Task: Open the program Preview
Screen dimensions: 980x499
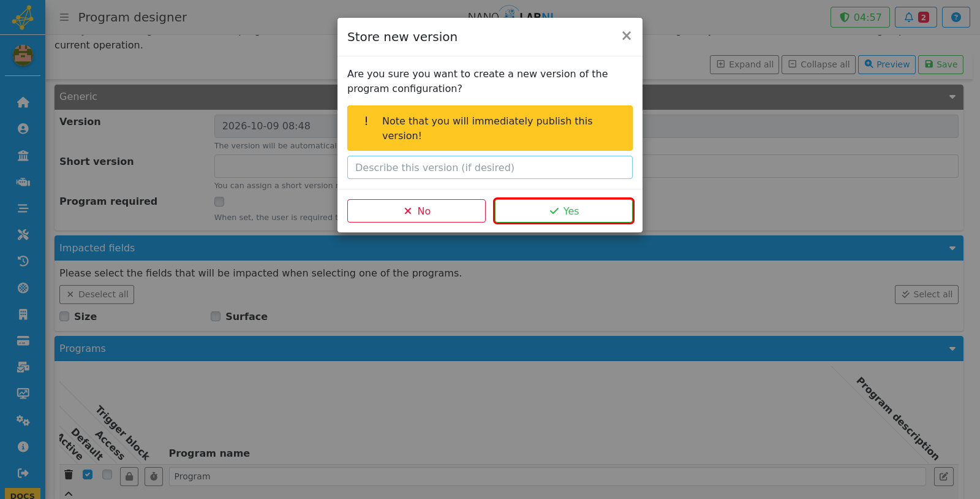Action: [x=887, y=64]
